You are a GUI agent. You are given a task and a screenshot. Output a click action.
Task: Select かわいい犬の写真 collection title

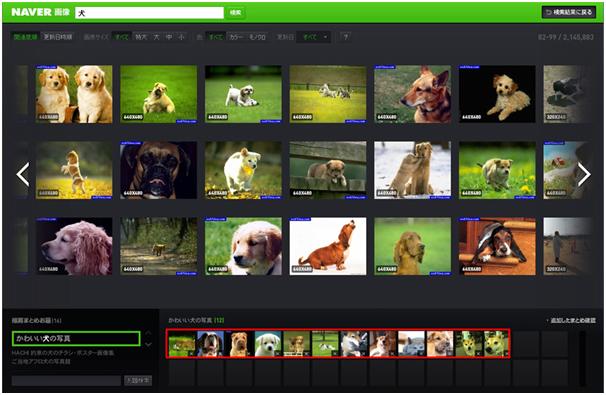(76, 339)
